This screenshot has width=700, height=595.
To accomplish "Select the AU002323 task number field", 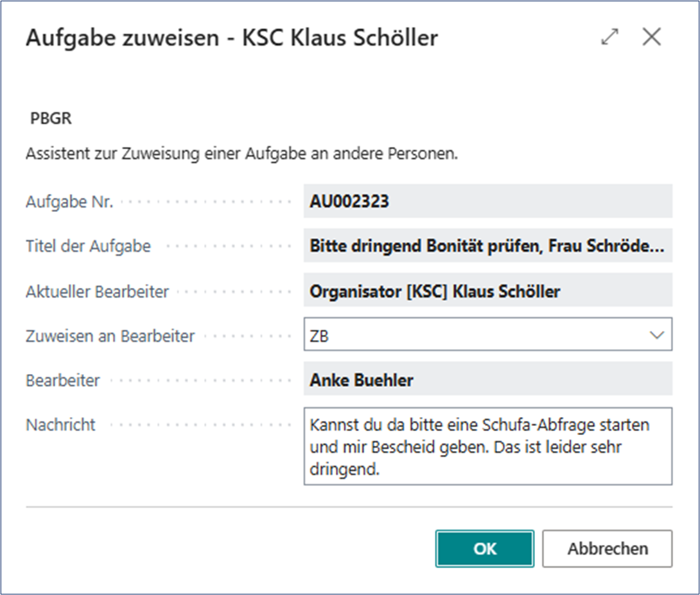I will [x=487, y=202].
